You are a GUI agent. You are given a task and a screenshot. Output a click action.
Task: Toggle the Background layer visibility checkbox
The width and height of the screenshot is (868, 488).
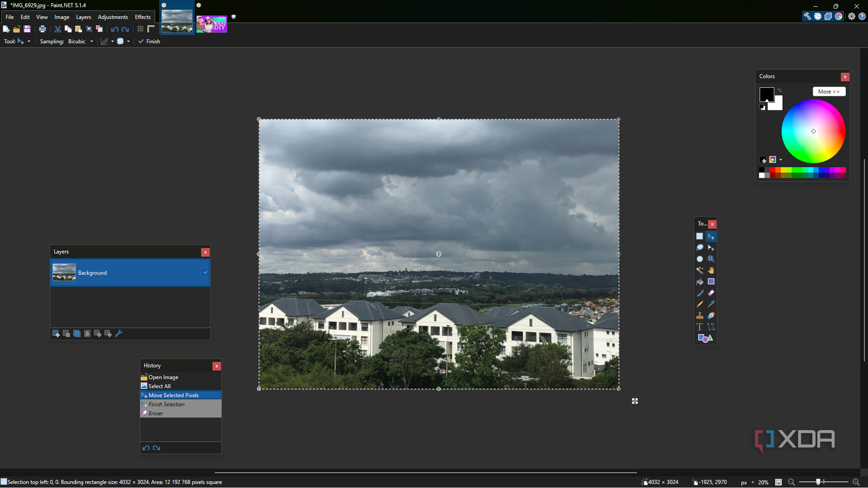click(x=205, y=273)
